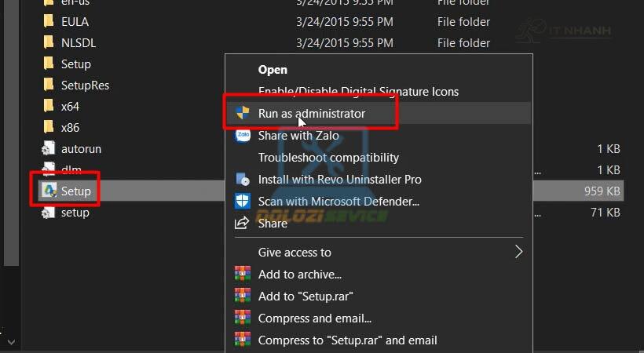This screenshot has height=353, width=644.
Task: Click the Autodesk Setup application icon
Action: click(49, 191)
